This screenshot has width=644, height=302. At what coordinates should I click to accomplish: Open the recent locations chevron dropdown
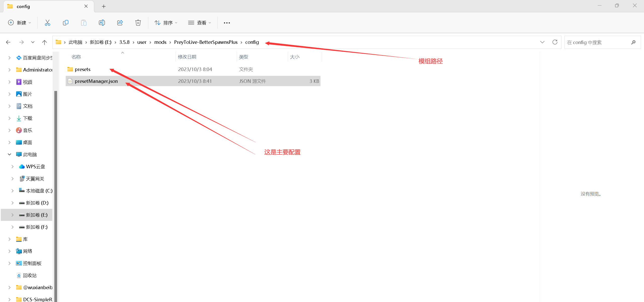click(x=33, y=42)
